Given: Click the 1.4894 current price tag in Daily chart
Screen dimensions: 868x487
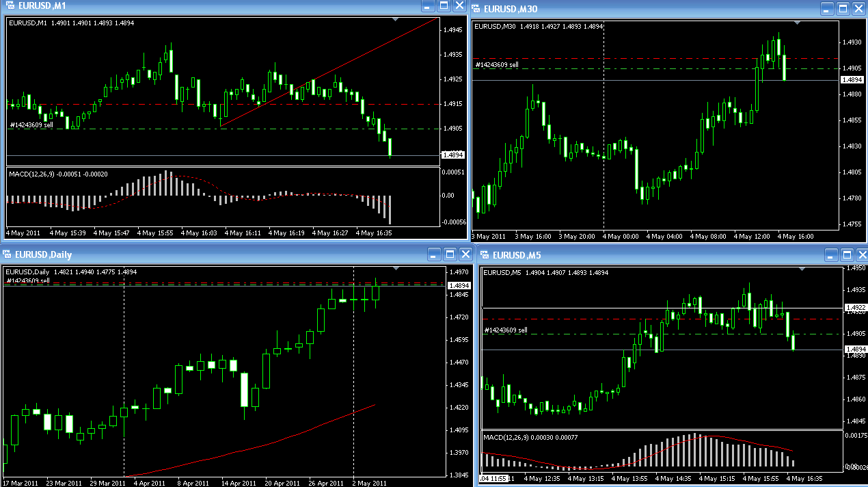Looking at the screenshot, I should (x=459, y=285).
